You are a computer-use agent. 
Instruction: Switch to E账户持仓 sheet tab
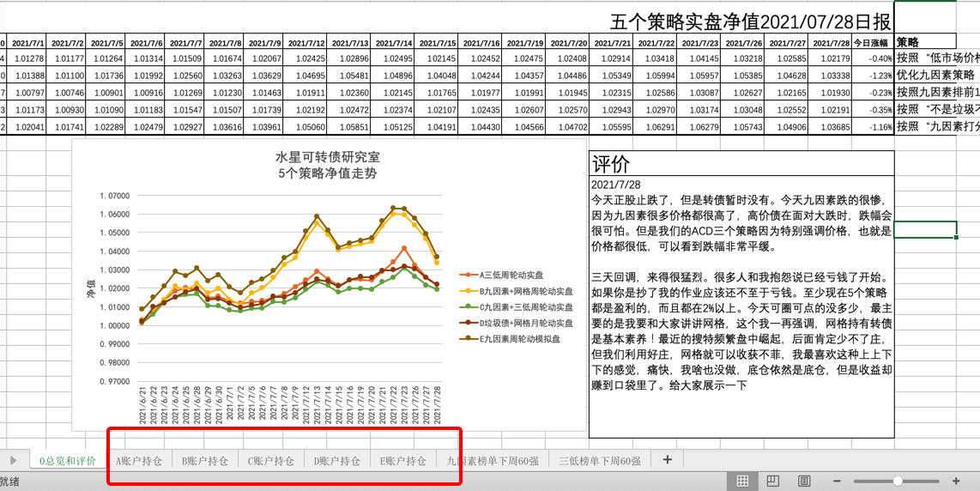(x=403, y=461)
